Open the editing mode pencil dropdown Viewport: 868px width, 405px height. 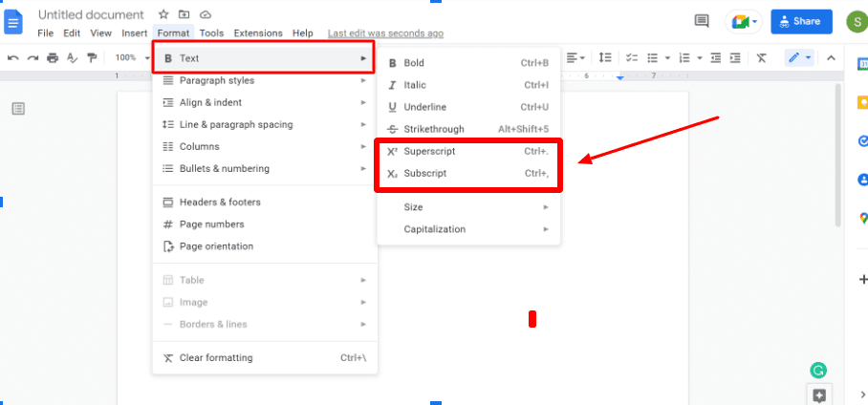799,57
